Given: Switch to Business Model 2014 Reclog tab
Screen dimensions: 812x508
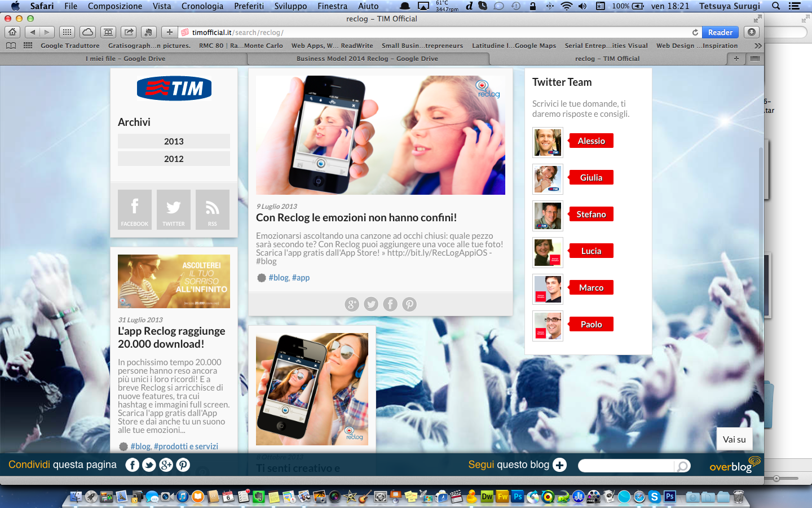Looking at the screenshot, I should tap(367, 59).
